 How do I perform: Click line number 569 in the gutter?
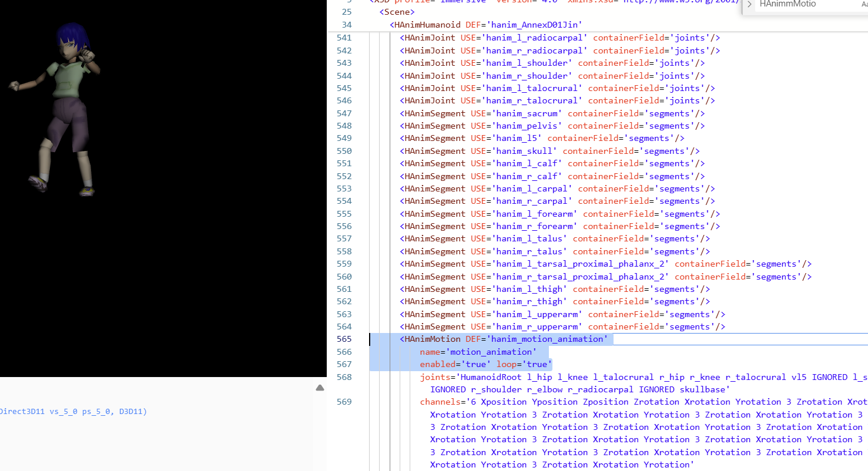[344, 402]
